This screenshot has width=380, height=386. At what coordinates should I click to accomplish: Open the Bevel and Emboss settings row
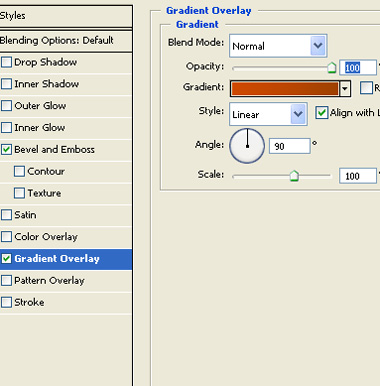(66, 149)
